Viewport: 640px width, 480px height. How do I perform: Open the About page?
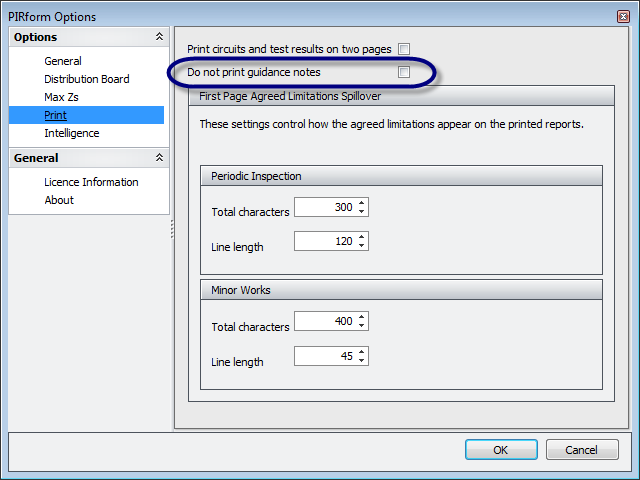pyautogui.click(x=59, y=200)
